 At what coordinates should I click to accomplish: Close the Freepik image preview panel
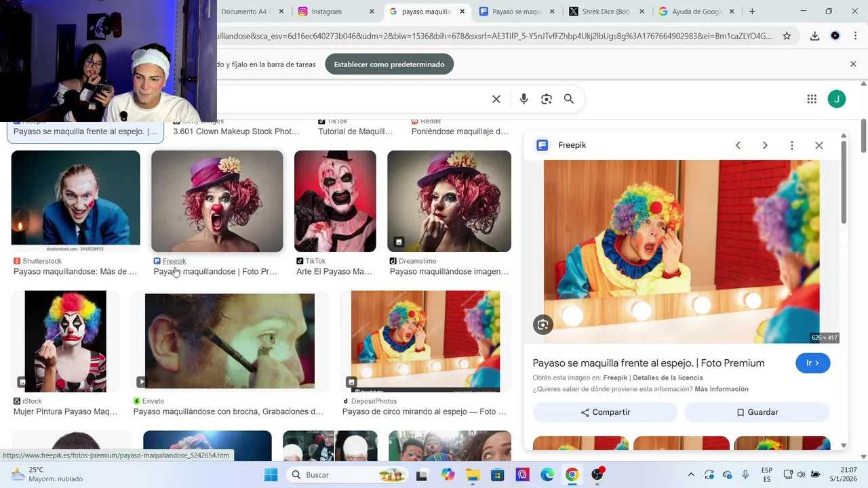(x=819, y=145)
